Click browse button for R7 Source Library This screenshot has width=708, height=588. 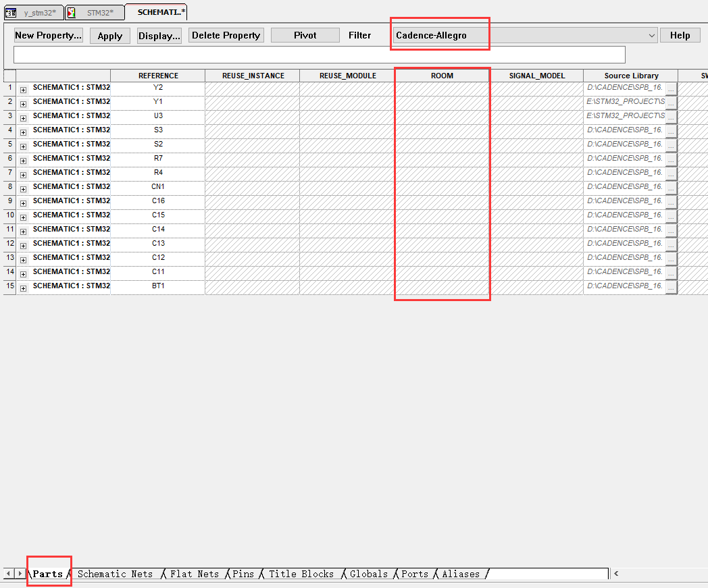pyautogui.click(x=671, y=159)
